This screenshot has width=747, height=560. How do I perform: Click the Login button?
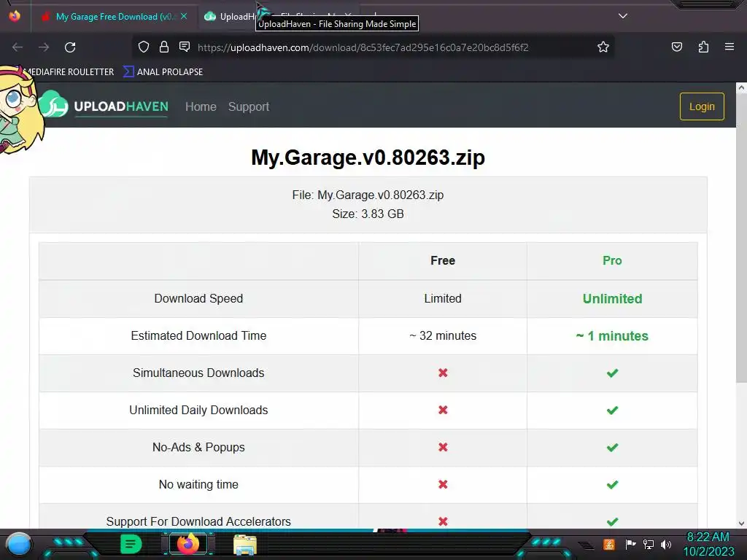702,106
